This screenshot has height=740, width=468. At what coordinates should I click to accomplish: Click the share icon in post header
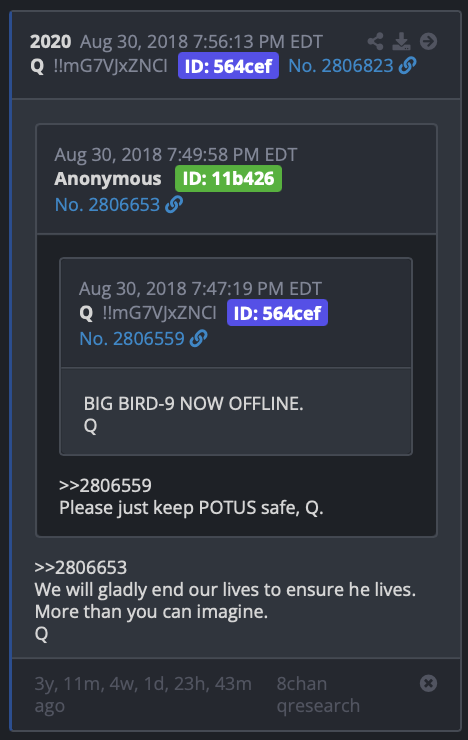click(376, 42)
